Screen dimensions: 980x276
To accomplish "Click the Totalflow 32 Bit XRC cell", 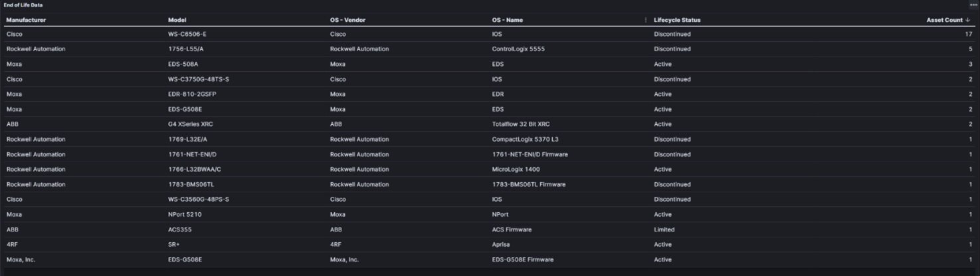I will point(522,124).
